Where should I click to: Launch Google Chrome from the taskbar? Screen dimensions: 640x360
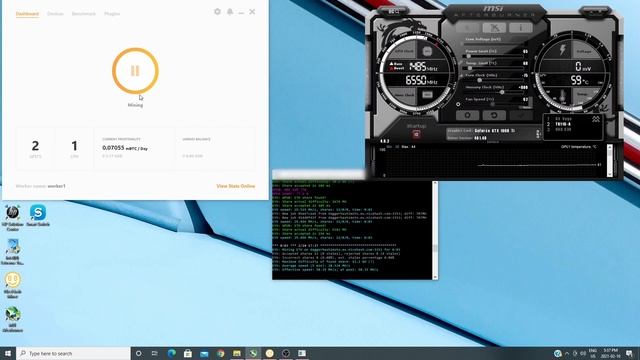(220, 353)
